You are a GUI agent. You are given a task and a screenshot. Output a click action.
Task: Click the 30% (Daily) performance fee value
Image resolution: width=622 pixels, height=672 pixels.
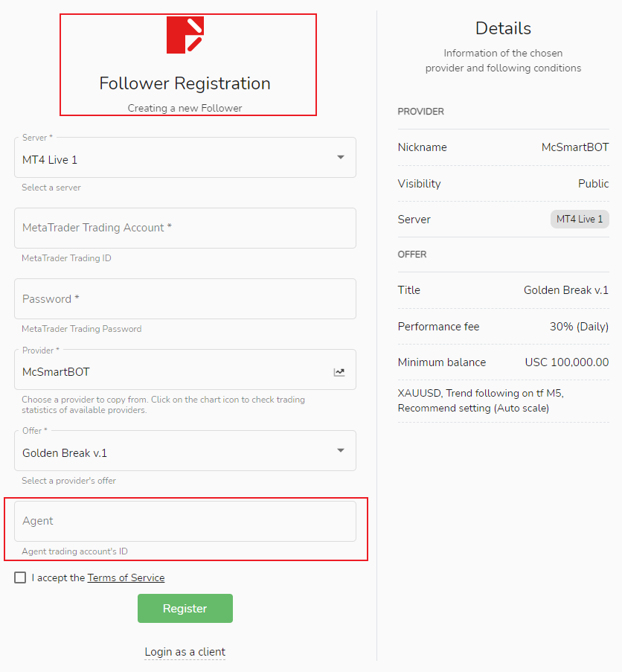(579, 327)
